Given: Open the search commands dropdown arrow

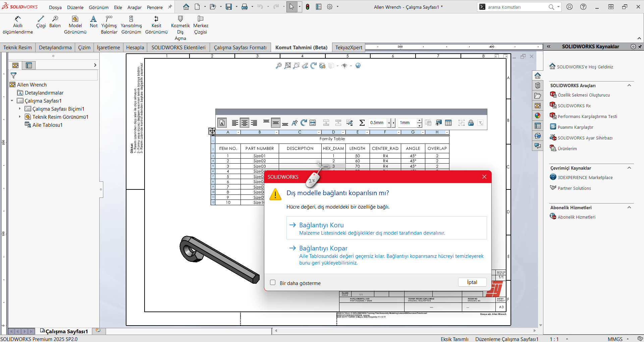Looking at the screenshot, I should [558, 7].
